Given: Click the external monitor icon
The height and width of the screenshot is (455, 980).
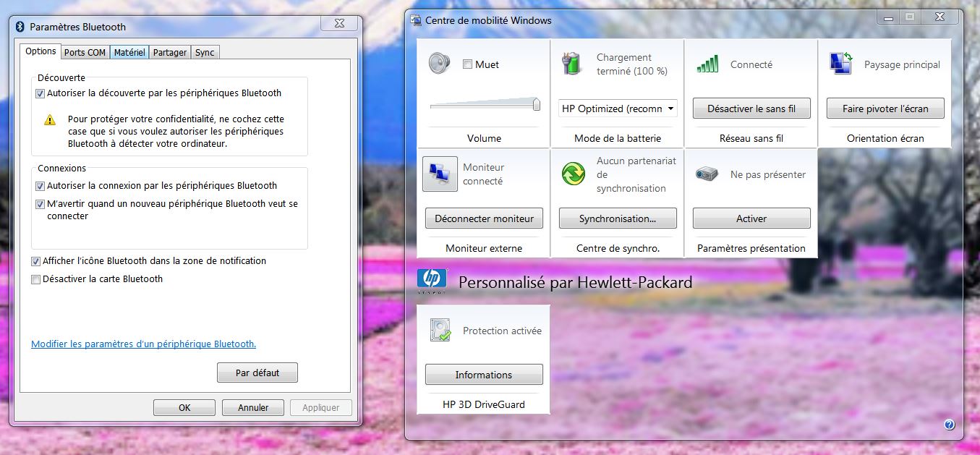Looking at the screenshot, I should tap(440, 174).
